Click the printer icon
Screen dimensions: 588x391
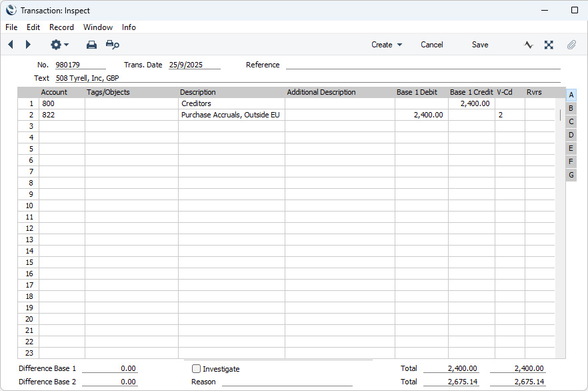click(x=91, y=45)
